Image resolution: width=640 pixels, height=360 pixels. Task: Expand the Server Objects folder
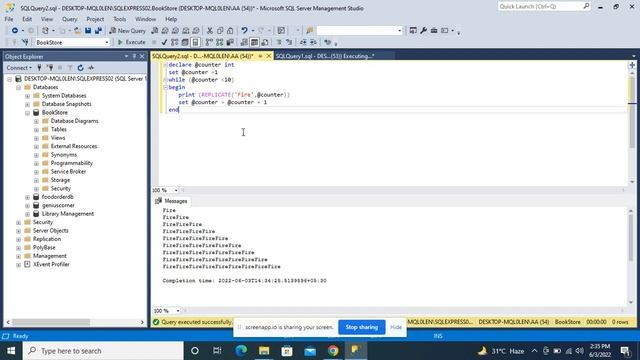click(x=18, y=231)
